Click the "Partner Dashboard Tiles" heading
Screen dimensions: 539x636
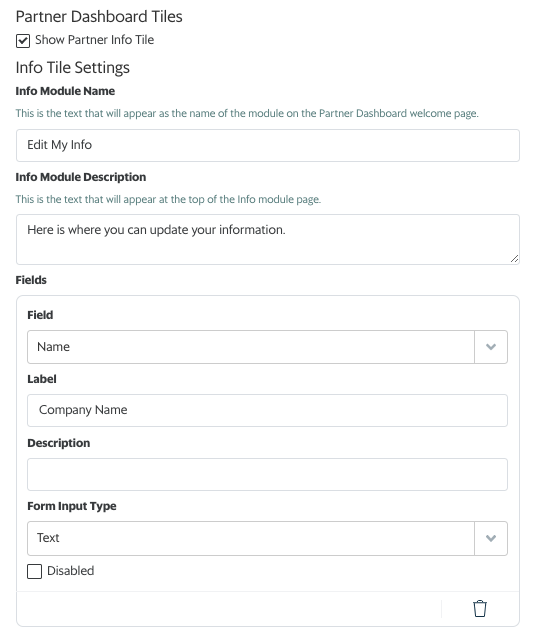click(99, 17)
